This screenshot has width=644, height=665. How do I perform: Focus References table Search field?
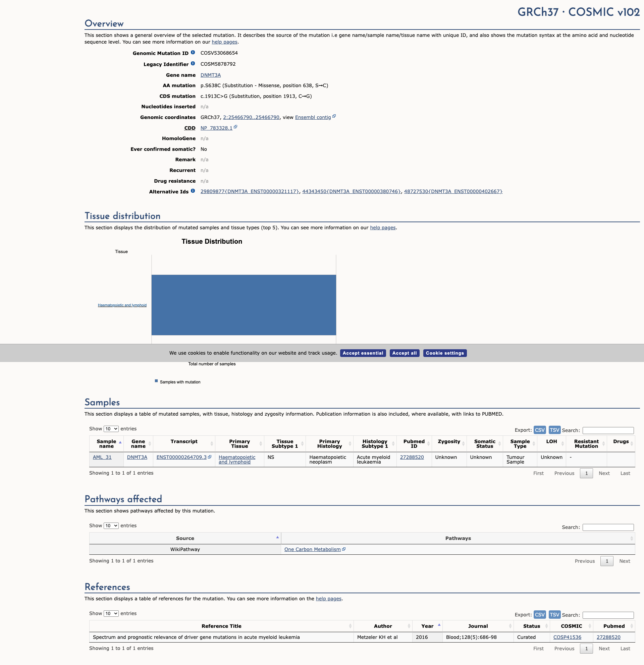tap(608, 615)
